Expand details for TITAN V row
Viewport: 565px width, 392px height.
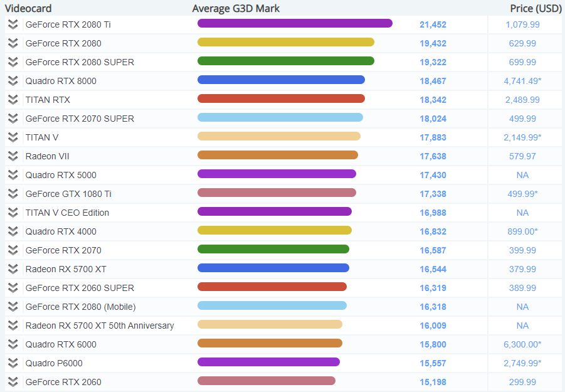13,137
